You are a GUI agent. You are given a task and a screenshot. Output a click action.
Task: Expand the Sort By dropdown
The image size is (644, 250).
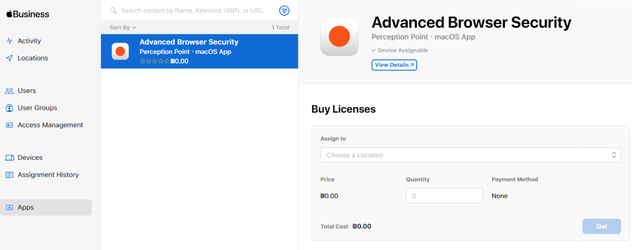[x=123, y=27]
